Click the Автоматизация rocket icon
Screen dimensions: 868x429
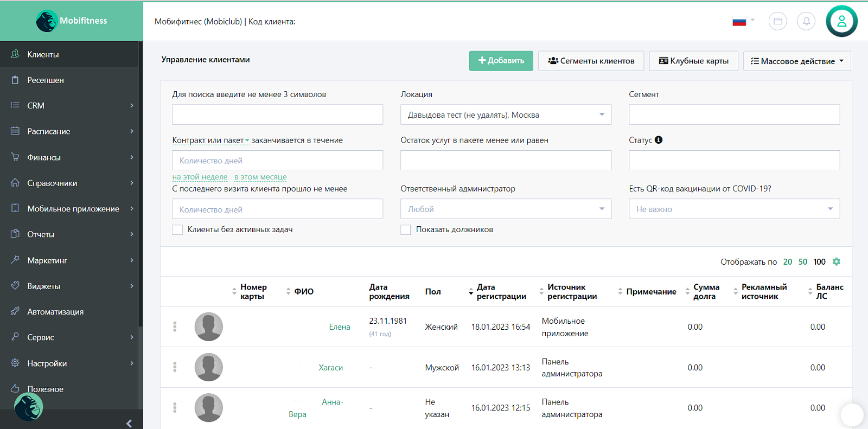[x=15, y=311]
